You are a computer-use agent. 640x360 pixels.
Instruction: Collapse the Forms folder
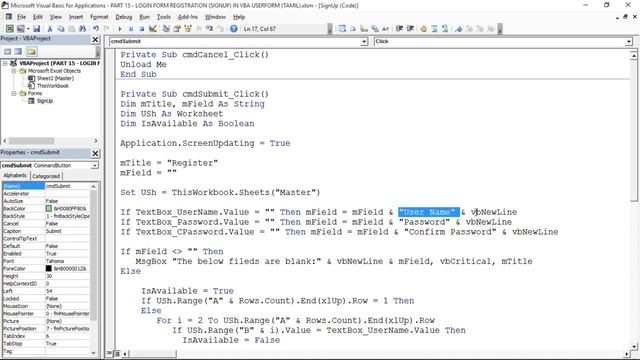click(13, 93)
